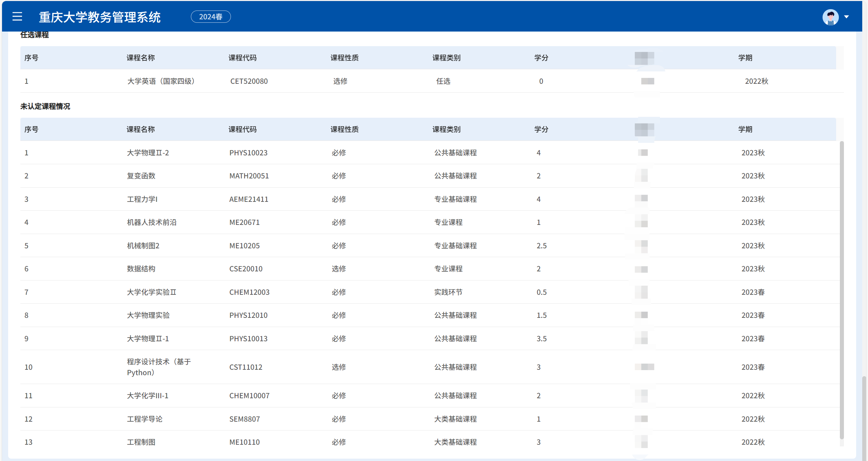Screen dimensions: 868x461
Task: Select the 大学英语（国家四级） course name
Action: coord(162,81)
